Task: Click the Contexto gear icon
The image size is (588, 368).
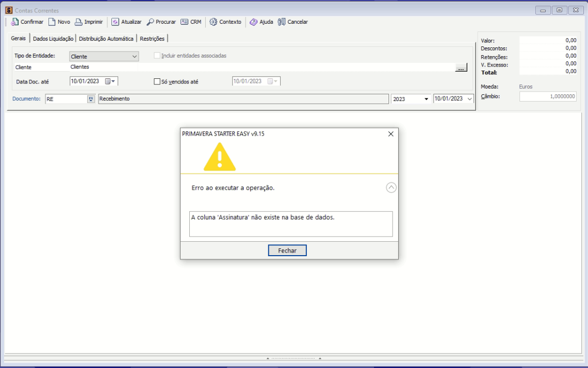Action: tap(214, 22)
